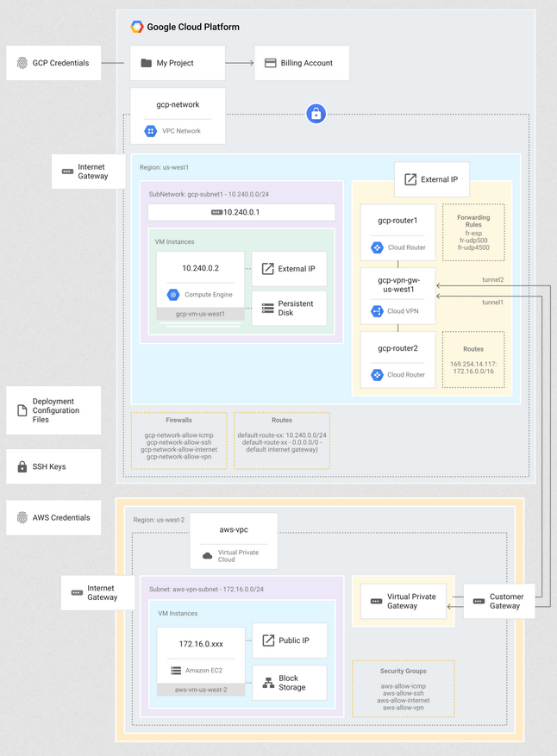The width and height of the screenshot is (557, 756).
Task: Click the Deployment Configuration Files document icon
Action: point(22,410)
